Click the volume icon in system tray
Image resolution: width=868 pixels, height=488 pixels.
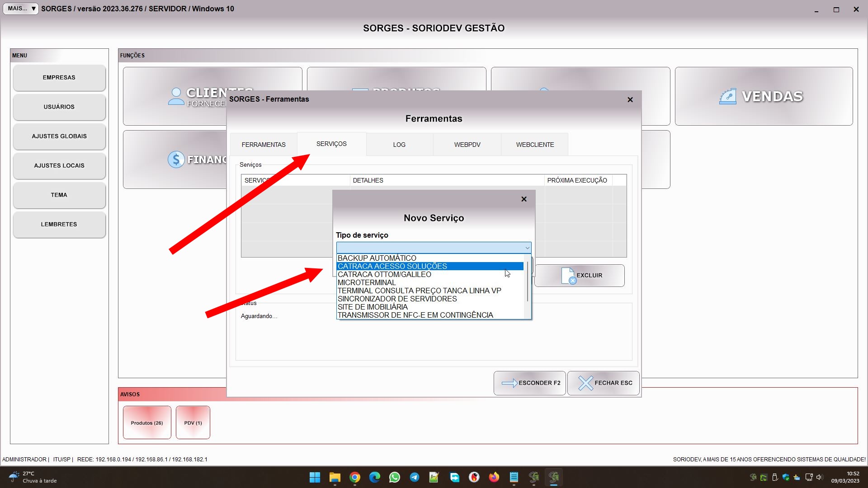tap(820, 477)
